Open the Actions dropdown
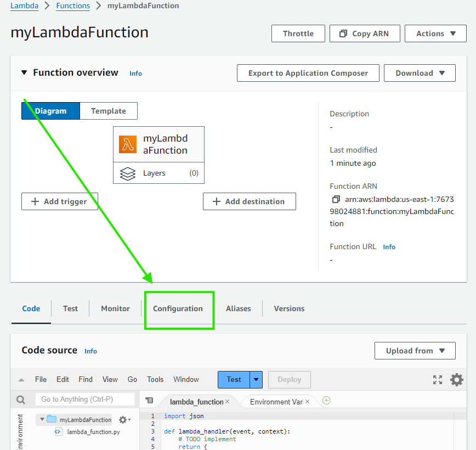The width and height of the screenshot is (476, 450). point(435,33)
